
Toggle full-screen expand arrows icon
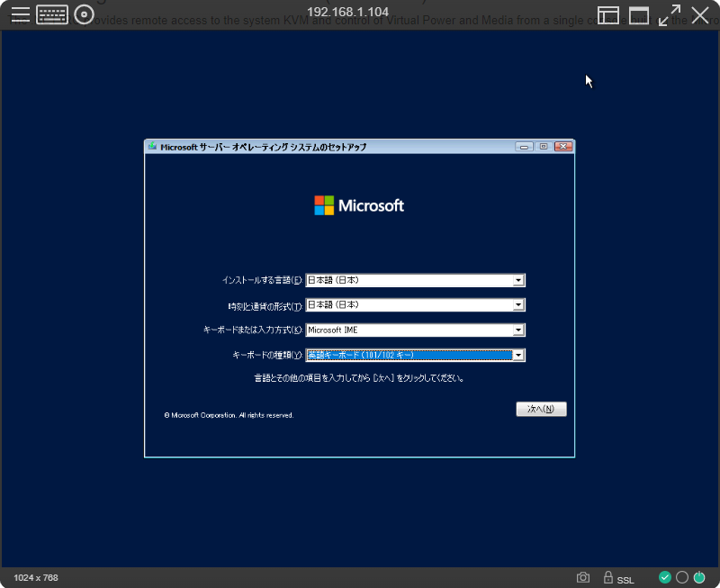coord(670,15)
